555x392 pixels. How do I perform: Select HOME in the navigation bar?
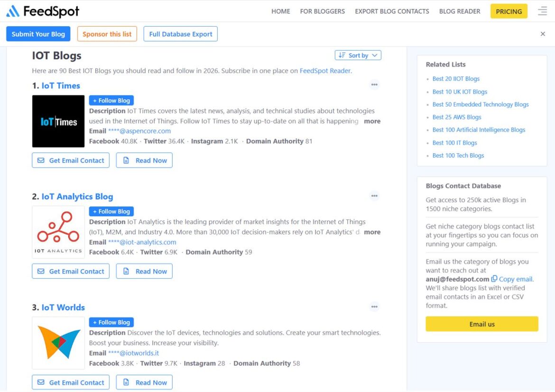click(x=280, y=11)
